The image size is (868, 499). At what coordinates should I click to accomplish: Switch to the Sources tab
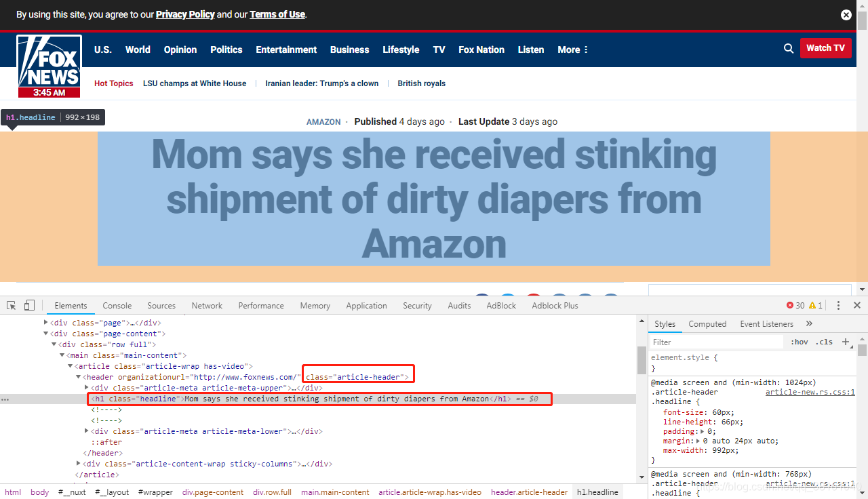coord(161,306)
